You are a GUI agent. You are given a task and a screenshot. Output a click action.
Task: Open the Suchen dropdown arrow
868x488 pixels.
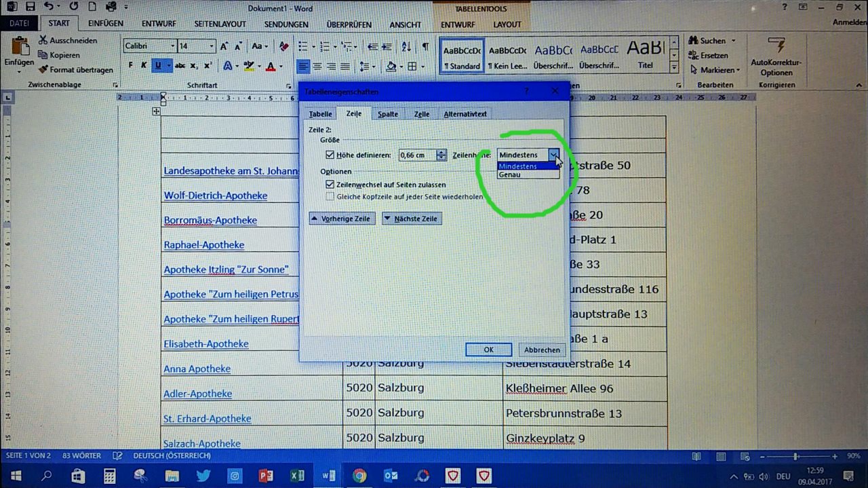733,41
